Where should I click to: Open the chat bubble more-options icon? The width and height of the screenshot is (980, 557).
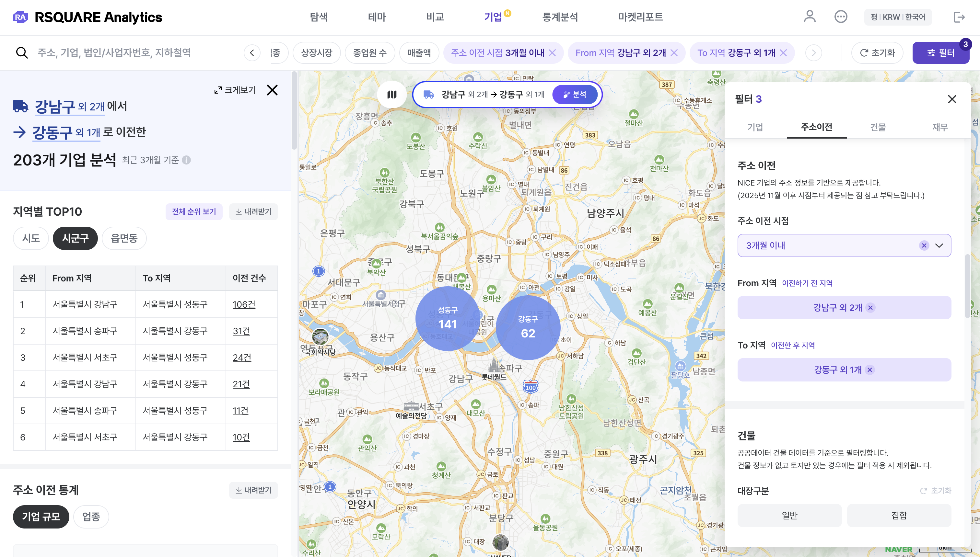841,17
